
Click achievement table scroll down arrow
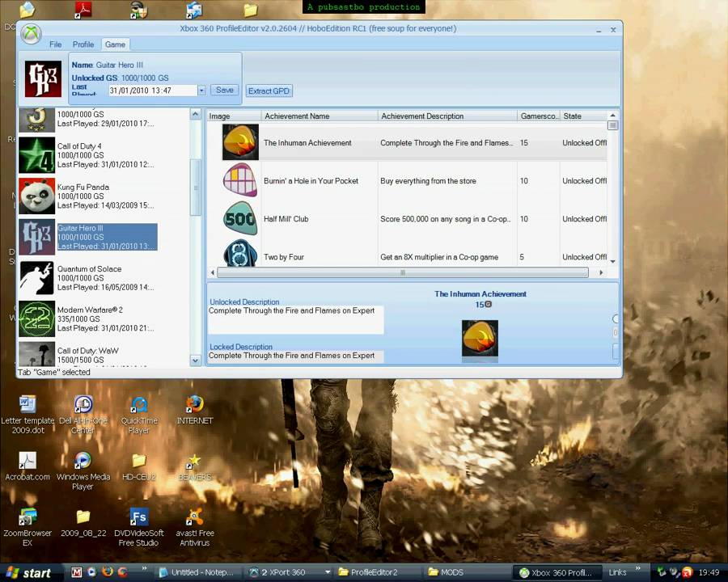(613, 261)
